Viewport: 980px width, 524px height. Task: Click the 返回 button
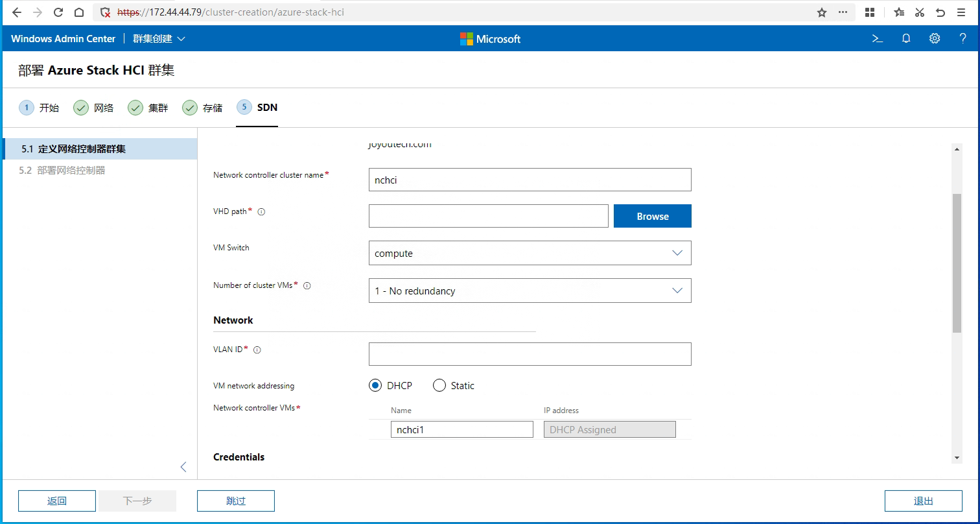[57, 501]
